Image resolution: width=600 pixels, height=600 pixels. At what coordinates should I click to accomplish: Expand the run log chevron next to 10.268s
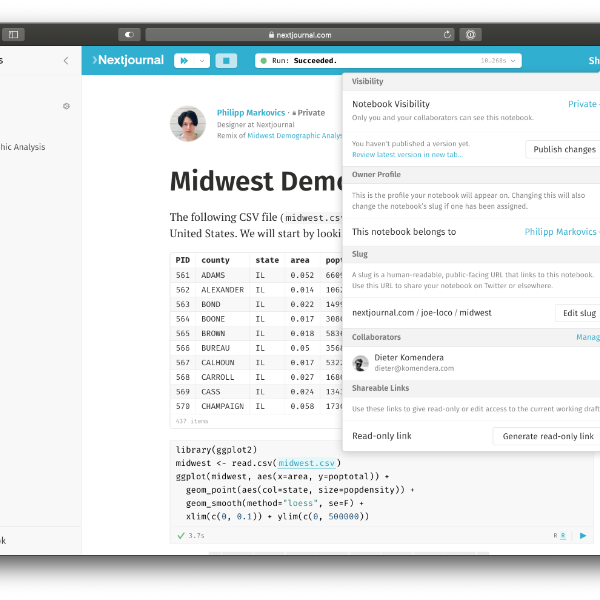pos(513,60)
